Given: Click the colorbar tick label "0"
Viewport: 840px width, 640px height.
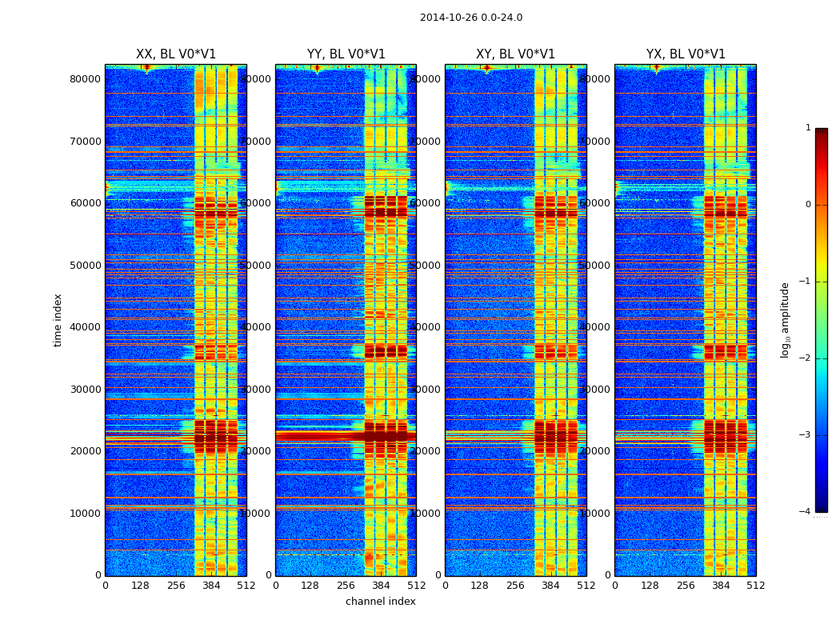Looking at the screenshot, I should 807,205.
